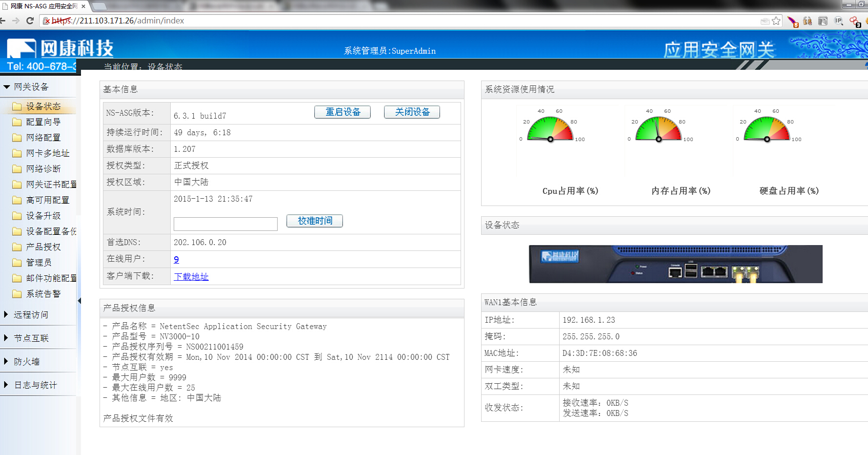Screen dimensions: 868x455
Task: Click the Cpu占用率 gauge
Action: click(550, 127)
